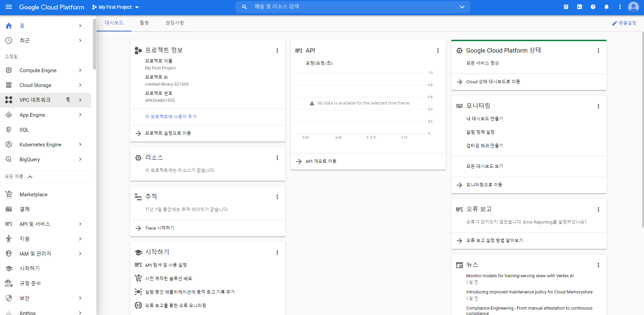Click 내 대시보드 만들기
The image size is (644, 315).
(x=485, y=119)
